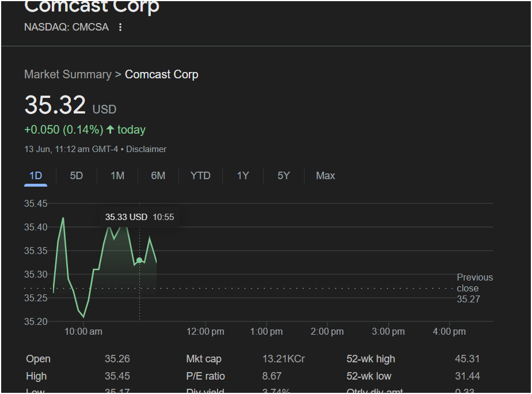
Task: Click the 35.20 y-axis label
Action: [36, 321]
